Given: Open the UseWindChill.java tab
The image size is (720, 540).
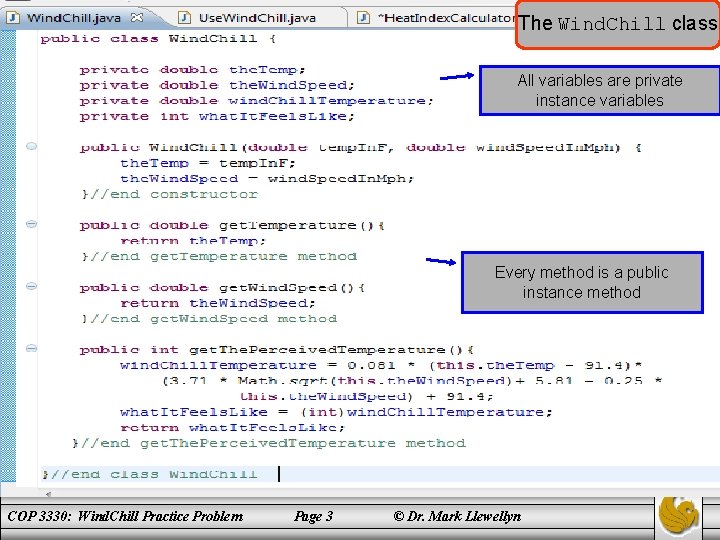Looking at the screenshot, I should point(257,18).
